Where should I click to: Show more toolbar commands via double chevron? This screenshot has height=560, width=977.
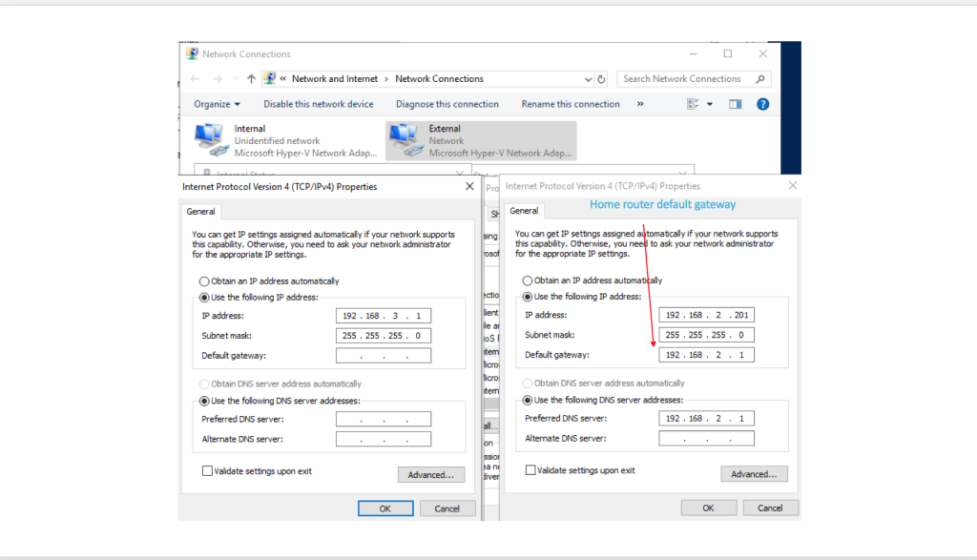(639, 104)
